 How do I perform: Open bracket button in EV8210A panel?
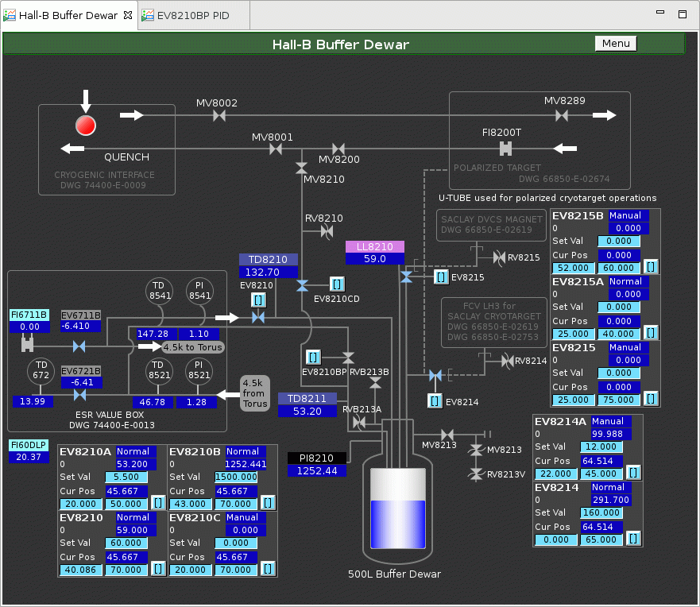(158, 503)
